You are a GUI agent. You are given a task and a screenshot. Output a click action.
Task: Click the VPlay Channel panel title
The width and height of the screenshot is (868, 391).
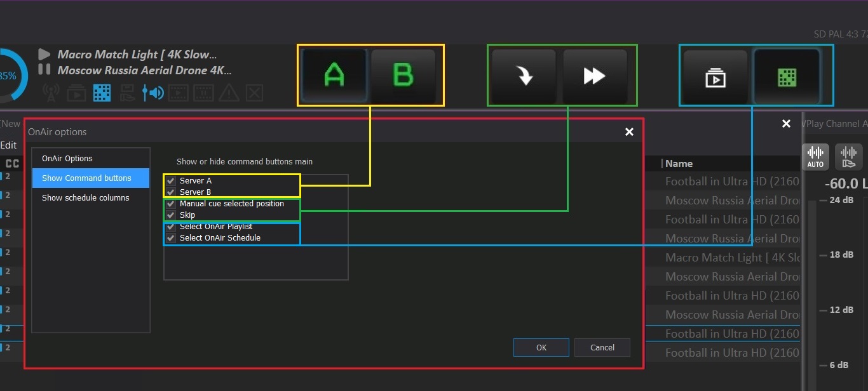click(834, 124)
